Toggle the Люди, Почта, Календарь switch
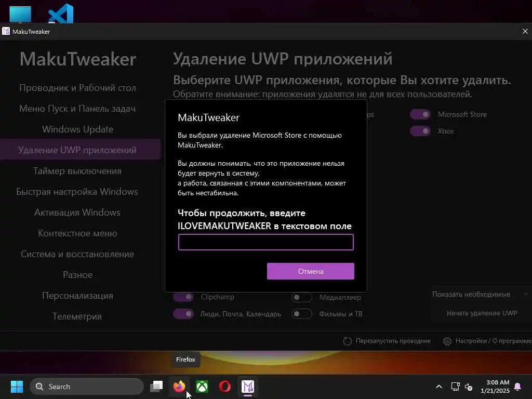Viewport: 532px width, 399px height. (183, 314)
